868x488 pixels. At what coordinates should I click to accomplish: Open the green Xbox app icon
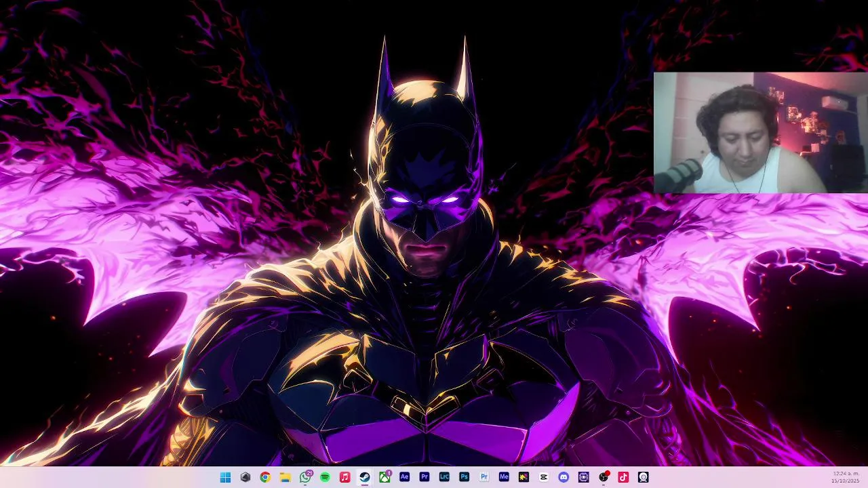point(384,477)
